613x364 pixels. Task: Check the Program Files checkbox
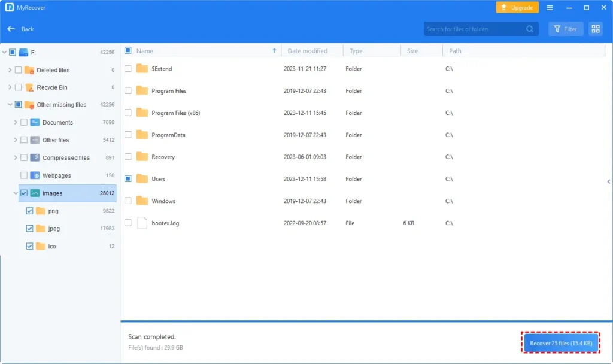[x=128, y=90]
